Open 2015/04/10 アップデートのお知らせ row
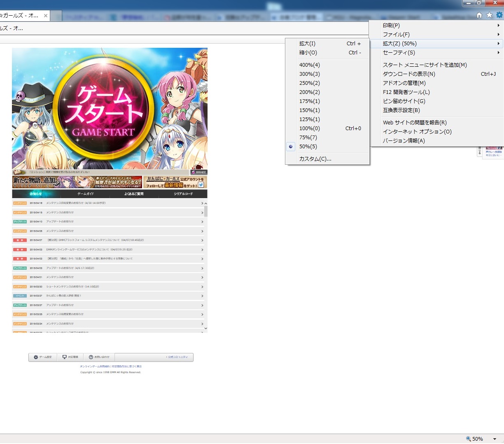The width and height of the screenshot is (504, 444). pyautogui.click(x=108, y=222)
